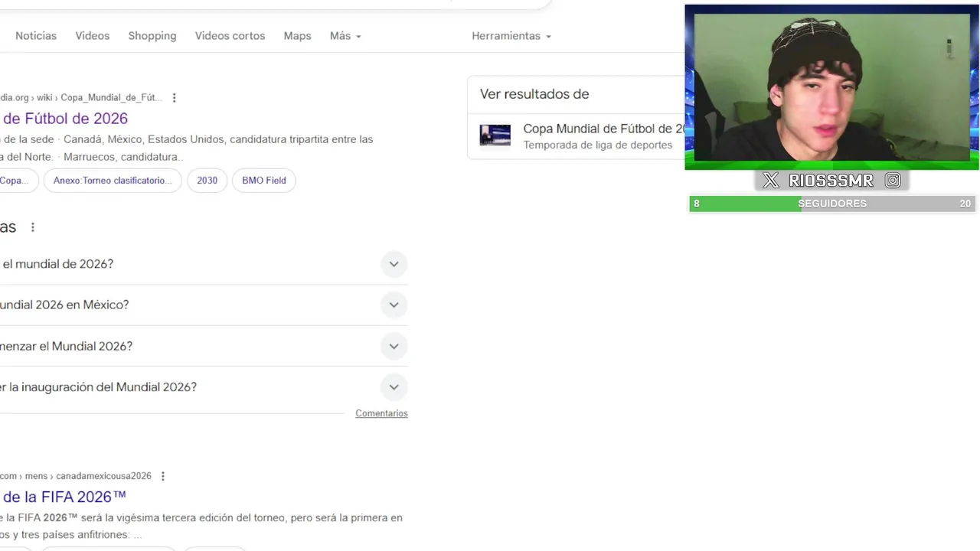The height and width of the screenshot is (551, 980).
Task: Click the 'Ver resultados de' heading
Action: coord(534,94)
